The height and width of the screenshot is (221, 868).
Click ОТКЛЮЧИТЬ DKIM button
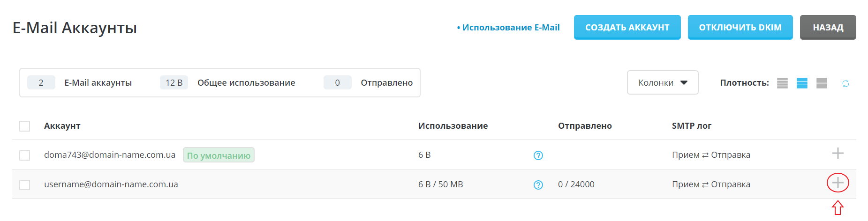(x=740, y=27)
